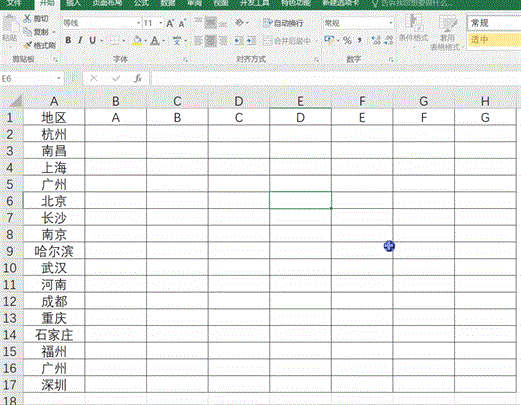The width and height of the screenshot is (521, 405).
Task: Click the increase decimal icon
Action: point(376,41)
